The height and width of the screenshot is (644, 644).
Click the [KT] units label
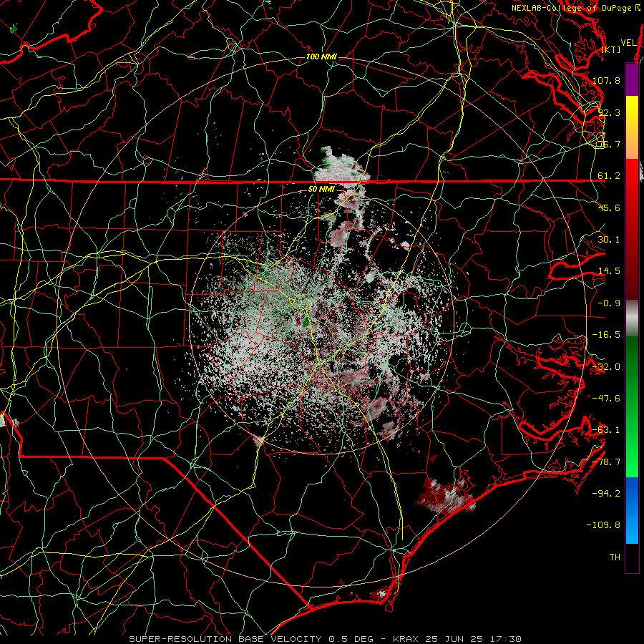(x=611, y=49)
